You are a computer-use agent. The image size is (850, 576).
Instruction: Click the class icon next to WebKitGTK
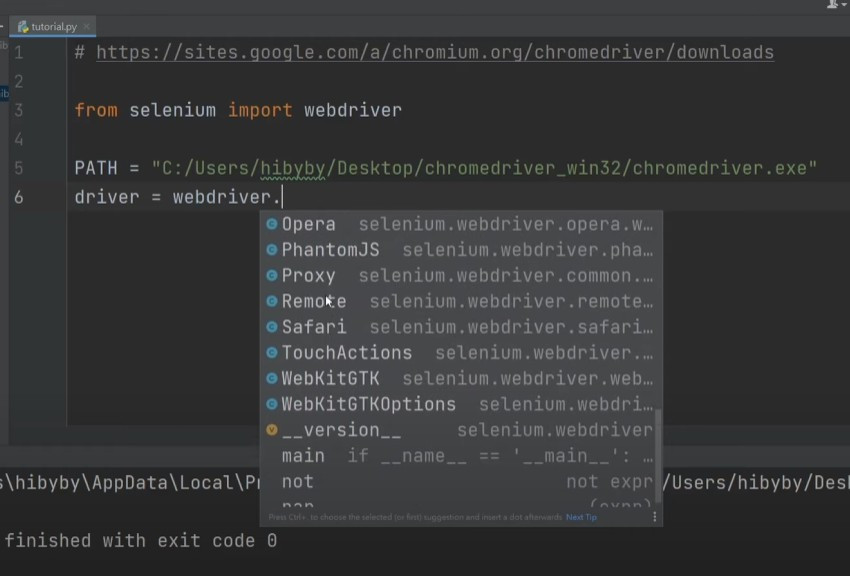pyautogui.click(x=272, y=378)
